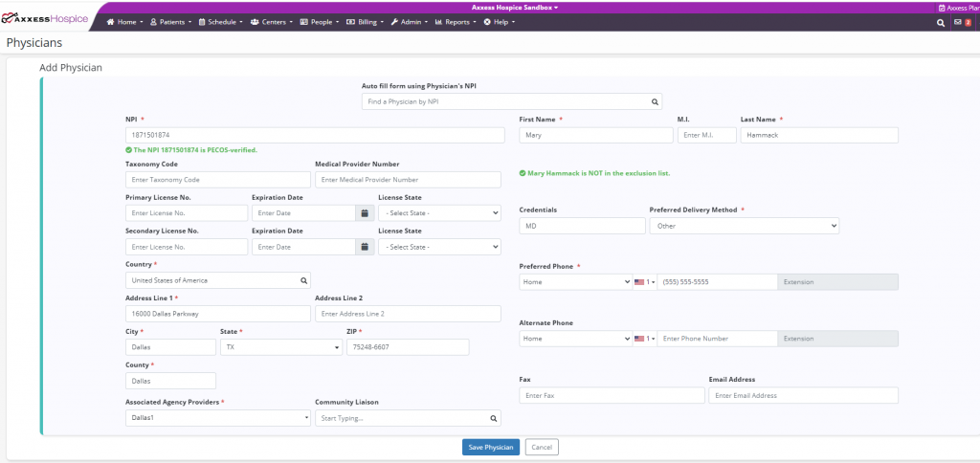Screen dimensions: 980x463
Task: Open the State dropdown showing TX
Action: (281, 347)
